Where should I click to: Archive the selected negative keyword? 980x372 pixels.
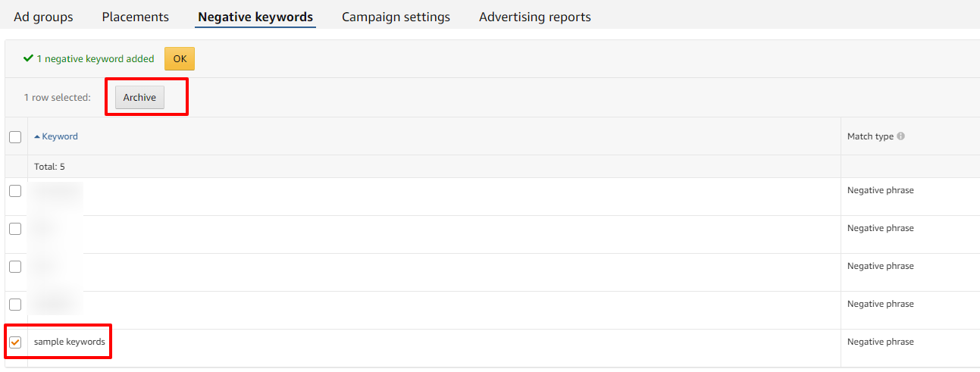click(139, 98)
